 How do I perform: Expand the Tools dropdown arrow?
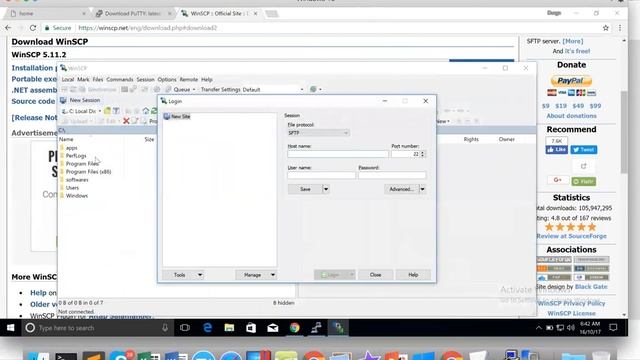[200, 275]
